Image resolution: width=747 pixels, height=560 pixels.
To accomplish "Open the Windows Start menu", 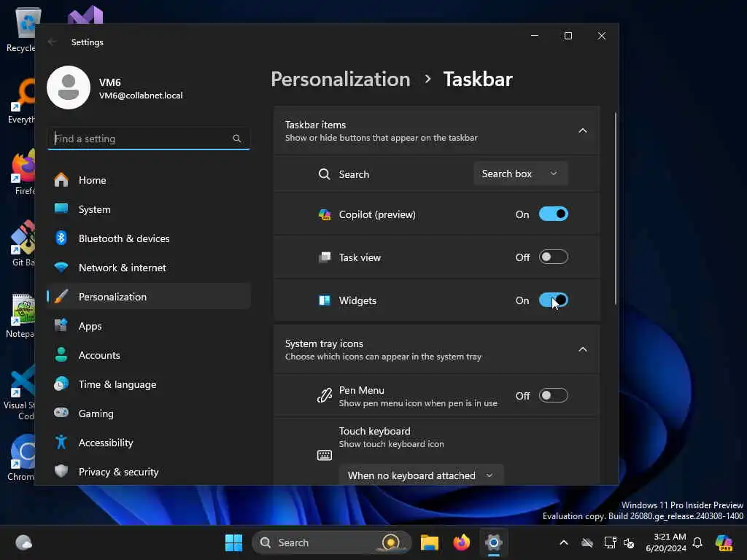I will point(233,542).
